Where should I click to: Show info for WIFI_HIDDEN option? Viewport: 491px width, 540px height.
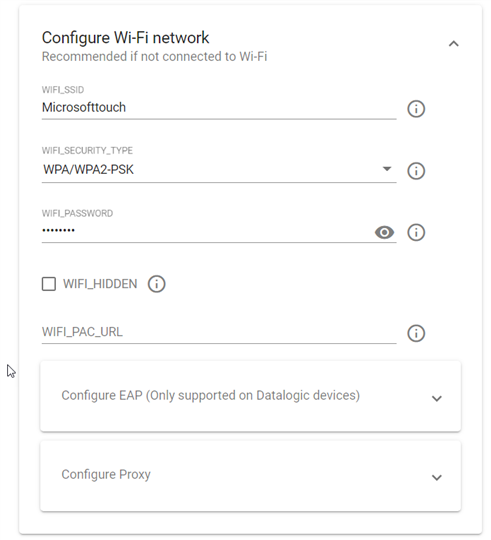[x=156, y=284]
